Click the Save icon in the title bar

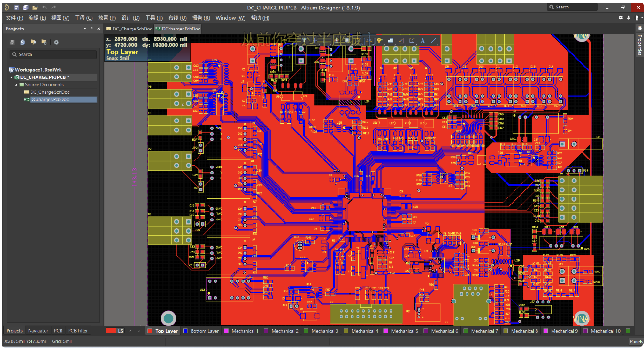coord(16,8)
